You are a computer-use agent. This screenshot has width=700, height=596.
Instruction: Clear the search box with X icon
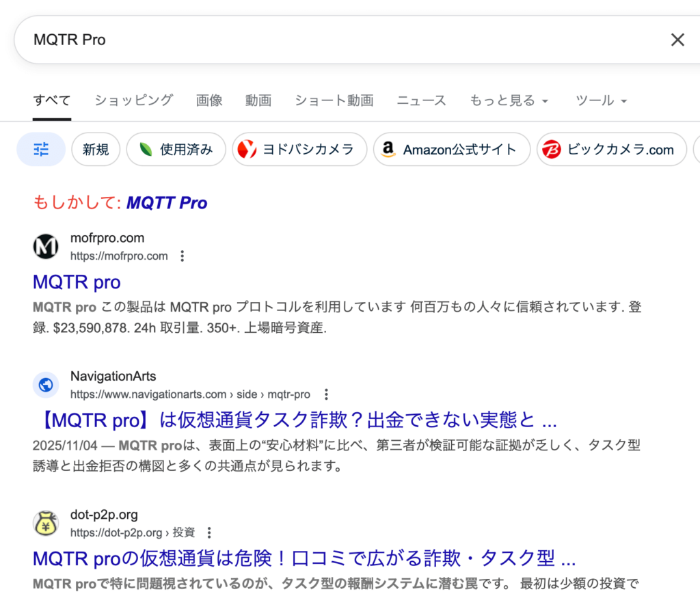coord(677,40)
